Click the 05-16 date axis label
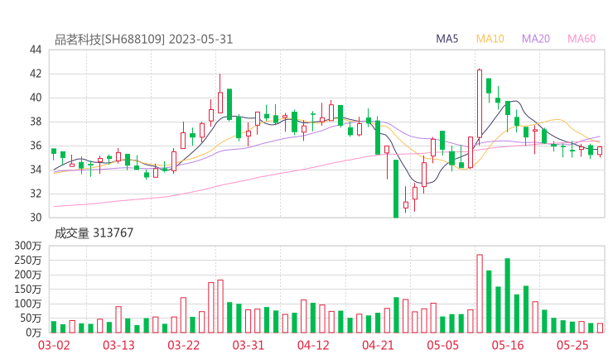Screen dimensions: 613x364 click(508, 345)
